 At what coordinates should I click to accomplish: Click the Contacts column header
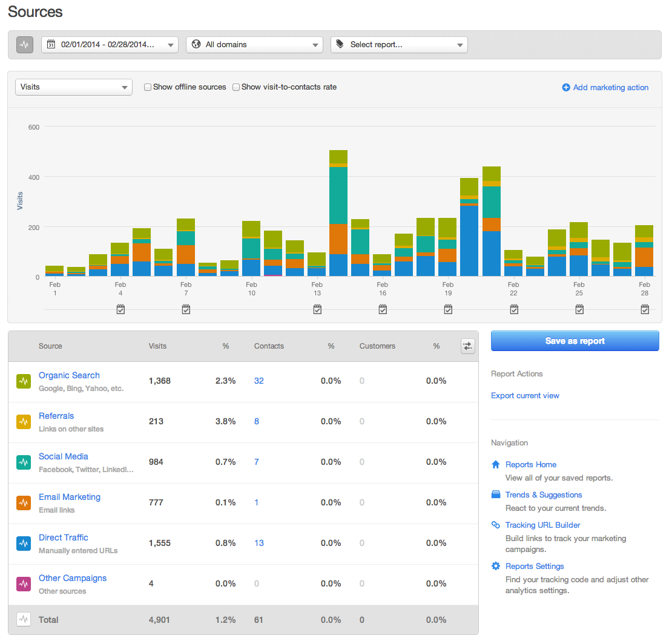[x=269, y=346]
